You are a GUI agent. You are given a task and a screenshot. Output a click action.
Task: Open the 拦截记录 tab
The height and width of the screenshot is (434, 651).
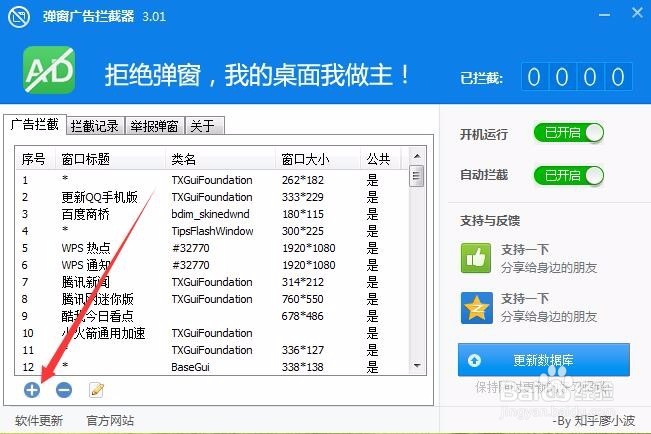point(95,126)
